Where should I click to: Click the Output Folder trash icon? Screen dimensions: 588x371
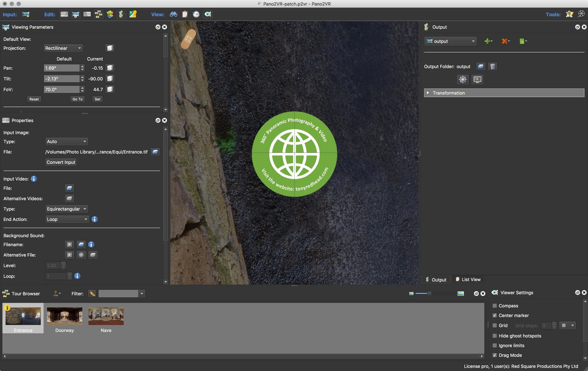pos(492,66)
